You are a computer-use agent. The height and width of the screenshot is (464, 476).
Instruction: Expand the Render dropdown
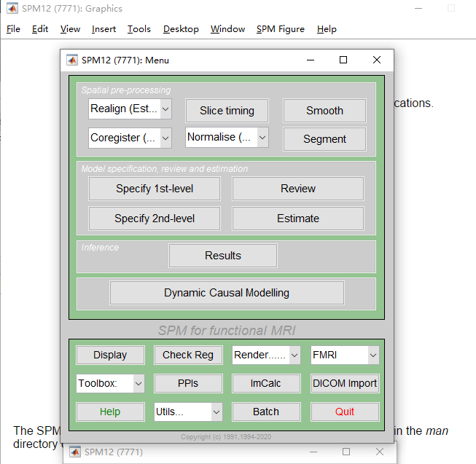coord(266,355)
